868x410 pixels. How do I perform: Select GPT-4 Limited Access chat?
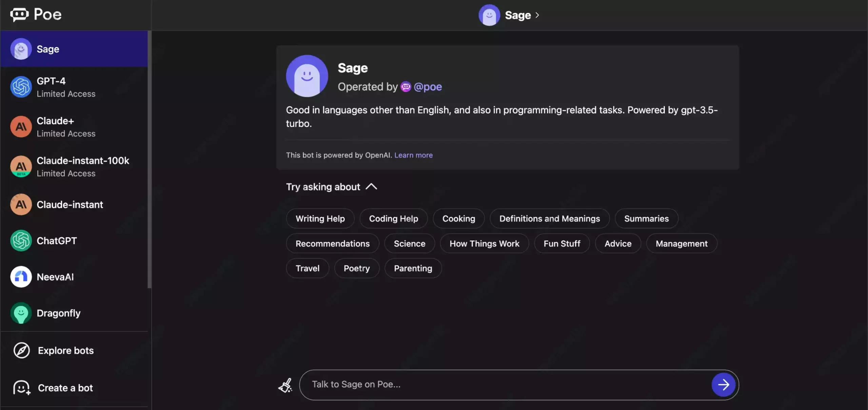tap(74, 87)
